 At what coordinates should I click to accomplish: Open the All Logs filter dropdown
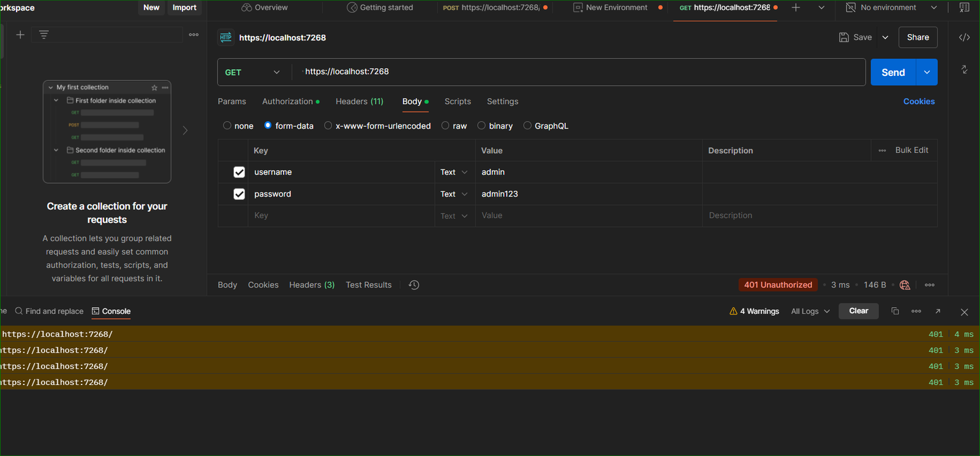810,311
